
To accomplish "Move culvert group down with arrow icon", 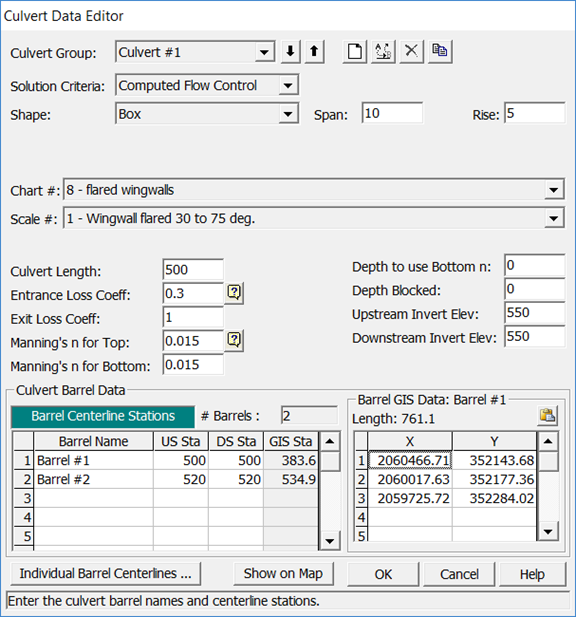I will click(291, 51).
